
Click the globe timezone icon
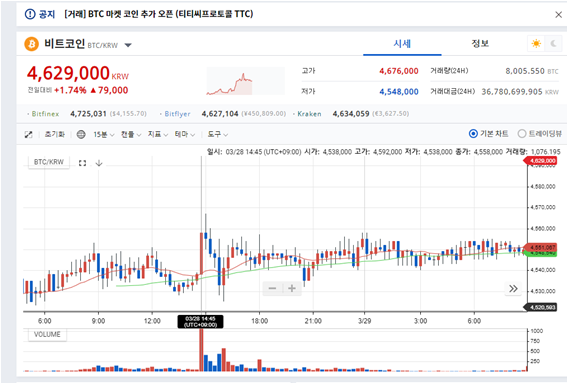81,135
